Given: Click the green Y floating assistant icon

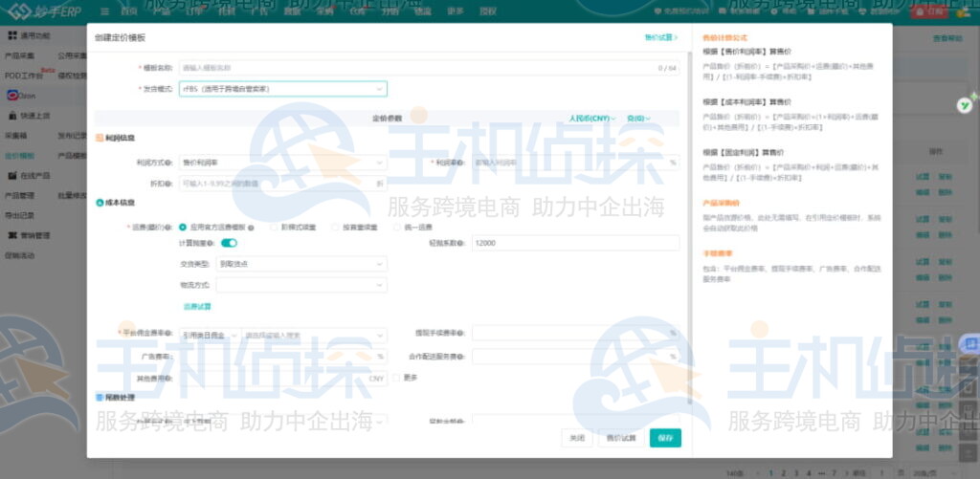Looking at the screenshot, I should point(966,105).
